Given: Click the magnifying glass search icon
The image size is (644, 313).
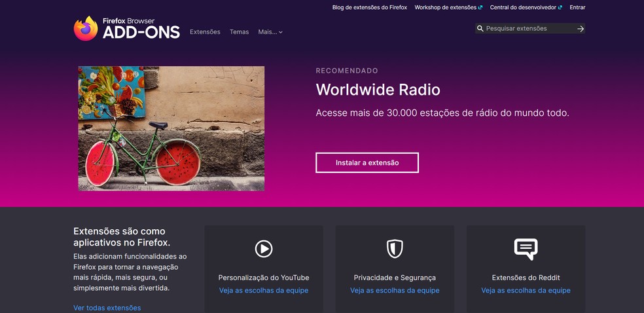Looking at the screenshot, I should point(480,28).
